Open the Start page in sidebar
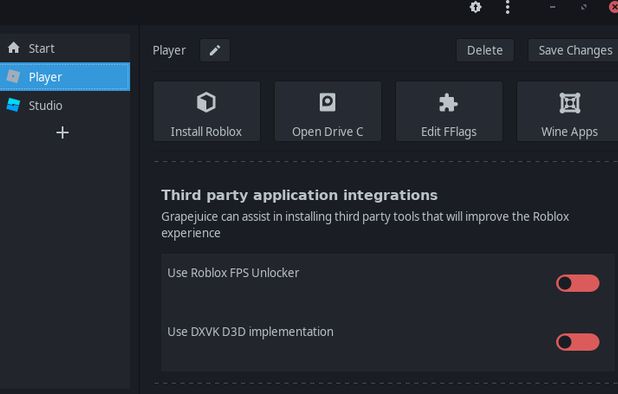Viewport: 618px width, 394px height. (x=65, y=48)
